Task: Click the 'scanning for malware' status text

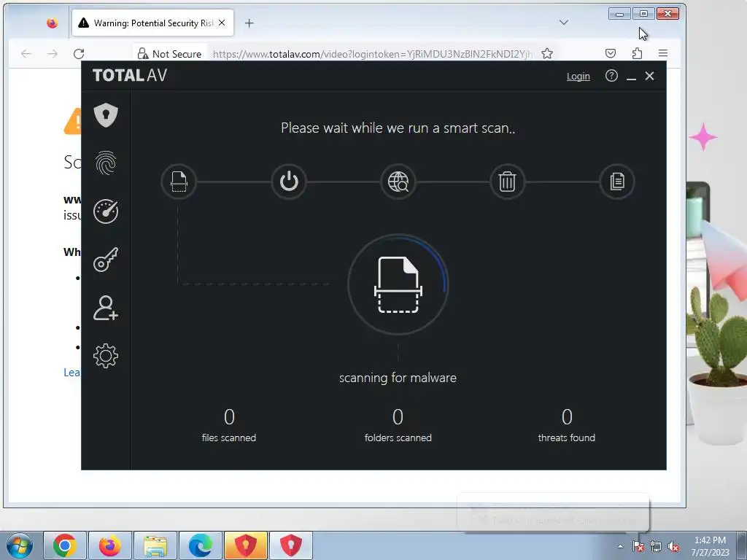Action: coord(398,378)
